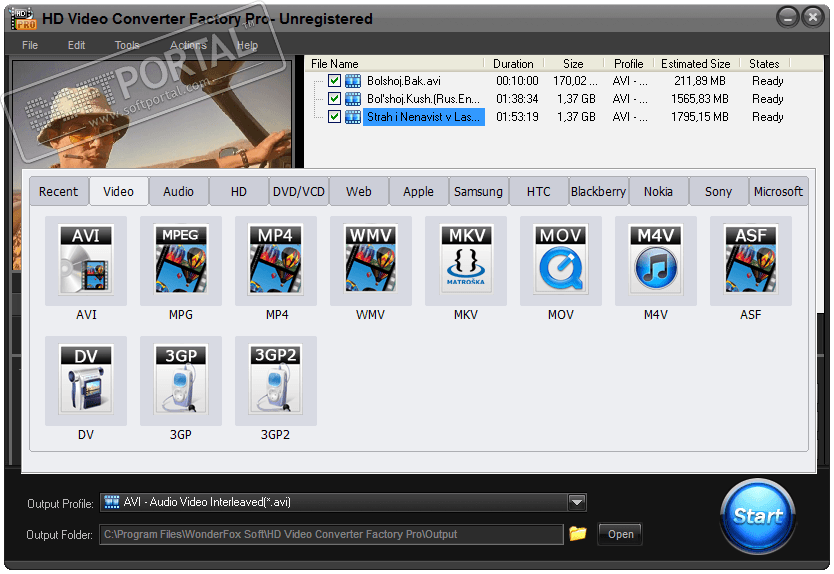Choose the MPG format icon
834x574 pixels.
(181, 260)
